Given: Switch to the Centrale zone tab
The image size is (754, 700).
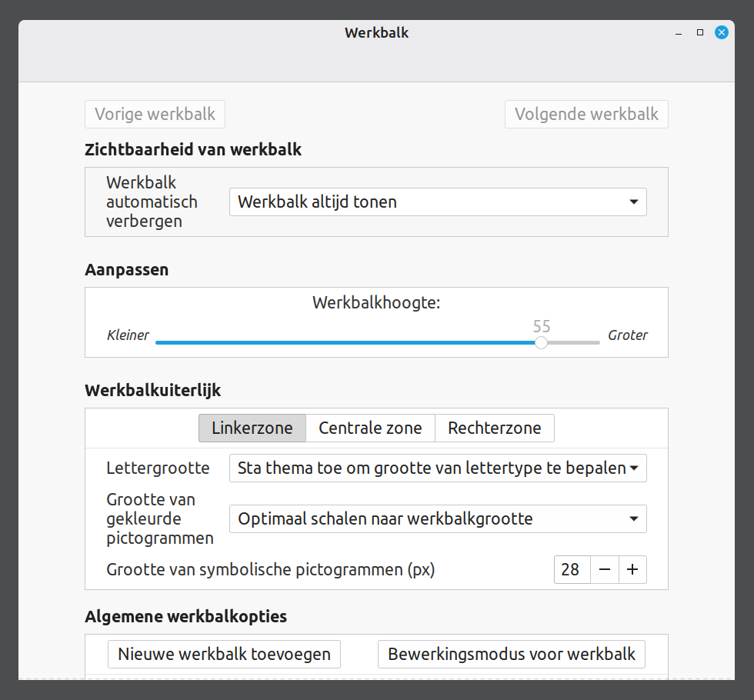Looking at the screenshot, I should pyautogui.click(x=370, y=428).
